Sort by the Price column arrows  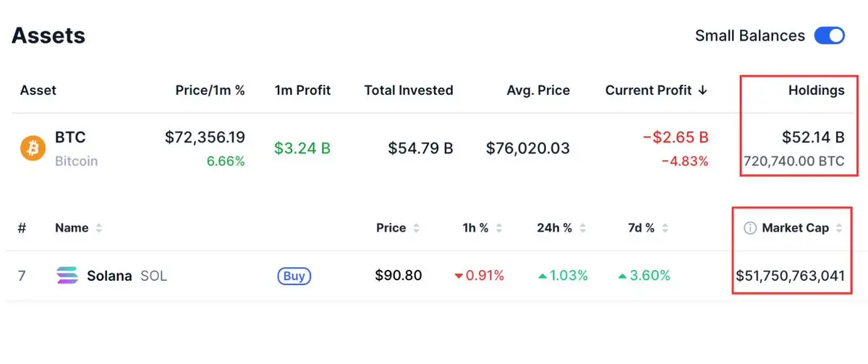(x=417, y=228)
